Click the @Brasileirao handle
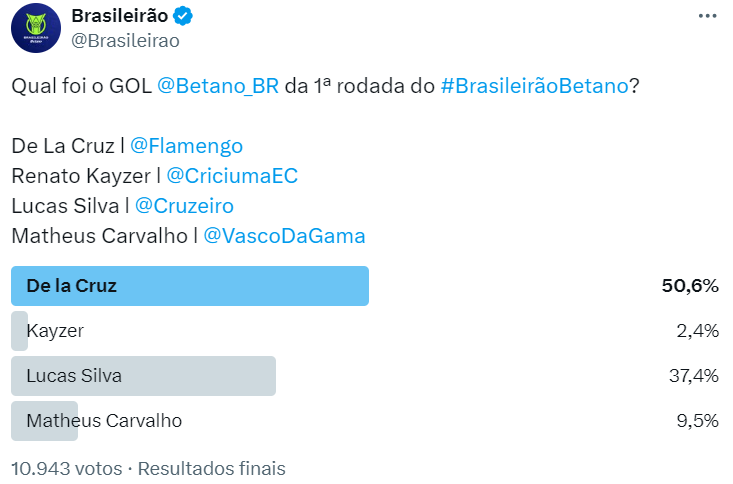Viewport: 733px width, 484px height. pyautogui.click(x=126, y=41)
